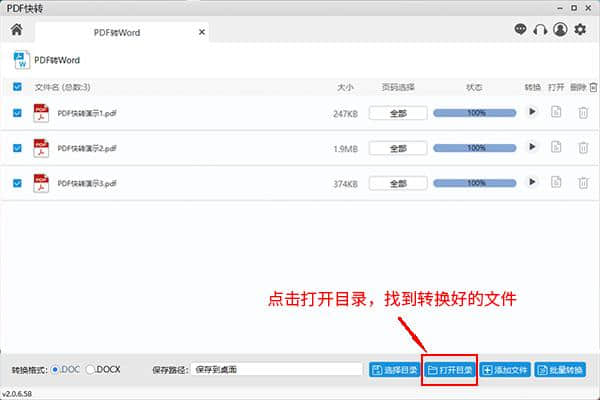Viewport: 600px width, 400px height.
Task: Click the delete-all trash icon in header
Action: [x=593, y=87]
